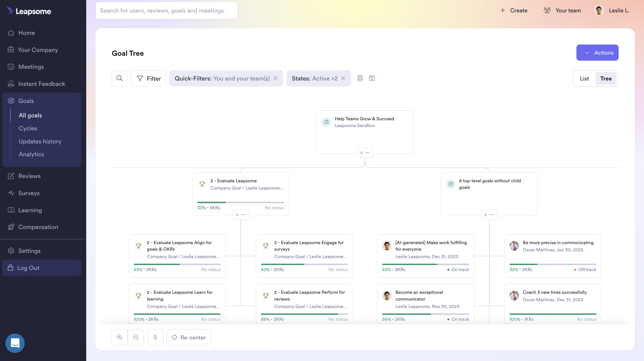Click the 32% progress bar on Be more precise
The width and height of the screenshot is (644, 361).
click(553, 264)
